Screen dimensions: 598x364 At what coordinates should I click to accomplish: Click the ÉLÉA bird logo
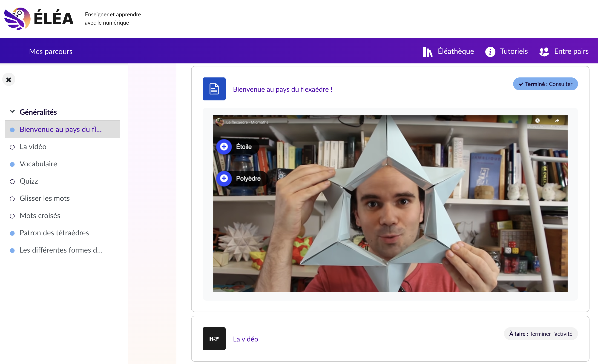(17, 18)
